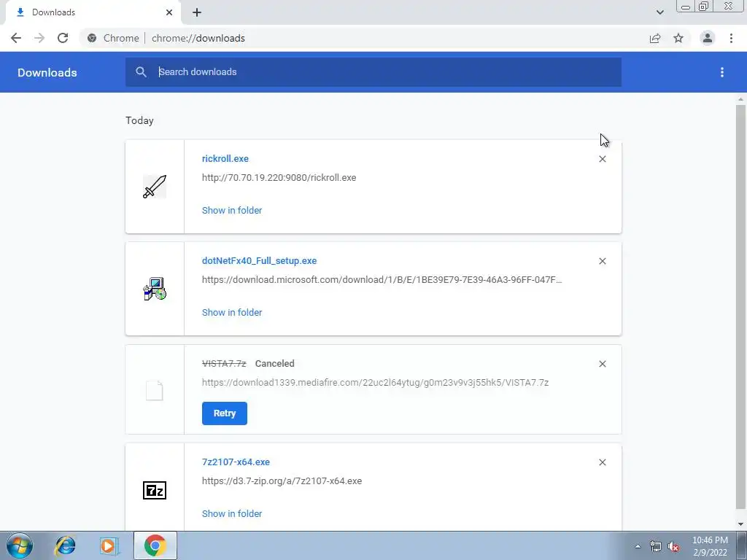Open the tab search dropdown arrow
Image resolution: width=747 pixels, height=560 pixels.
(659, 12)
